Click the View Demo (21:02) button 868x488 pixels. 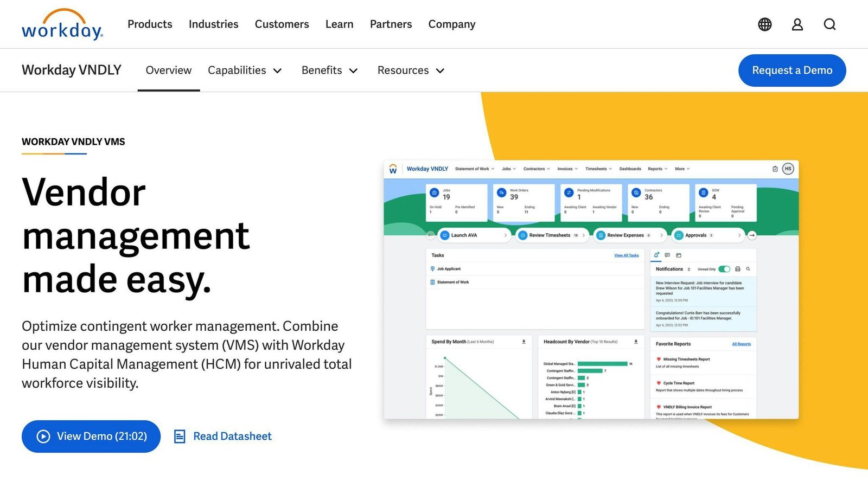tap(91, 436)
